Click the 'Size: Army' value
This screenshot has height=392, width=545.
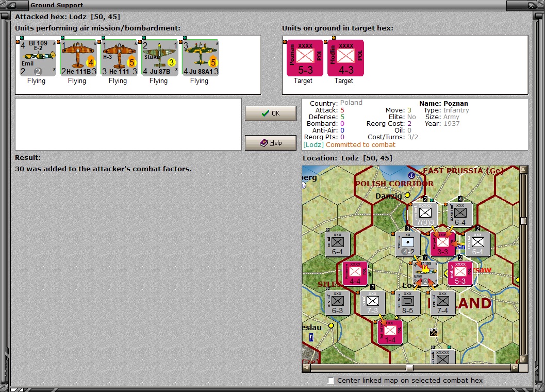451,117
